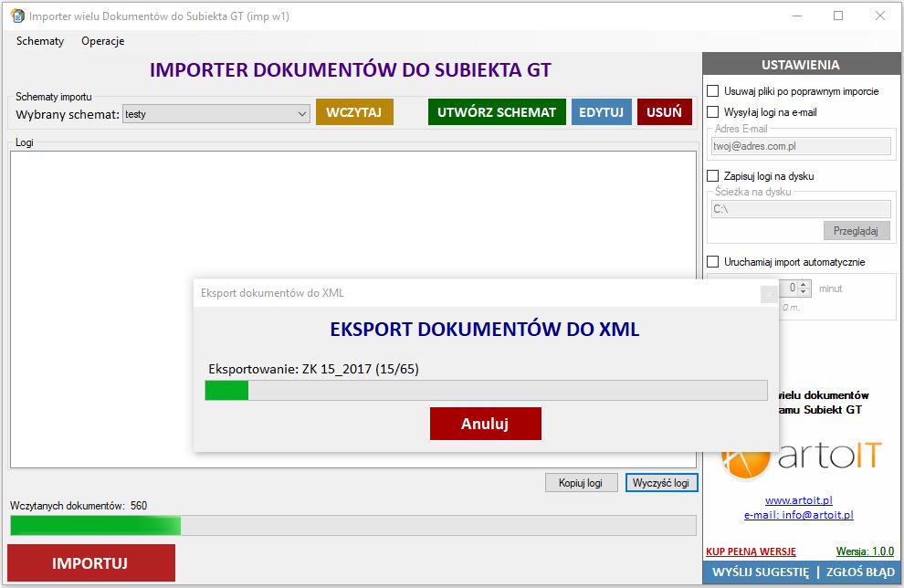Enable Uruchamiaj import automatycznie
Viewport: 904px width, 588px height.
(x=714, y=262)
